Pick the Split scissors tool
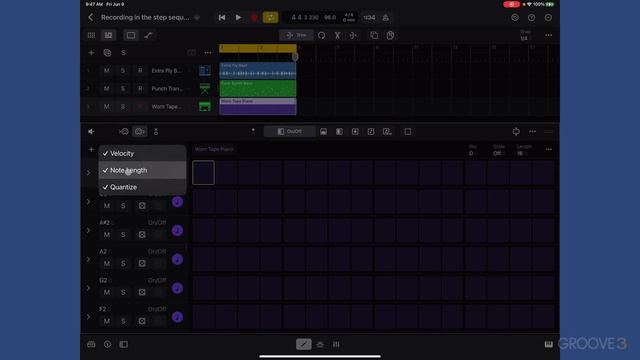Image resolution: width=640 pixels, height=360 pixels. [338, 36]
